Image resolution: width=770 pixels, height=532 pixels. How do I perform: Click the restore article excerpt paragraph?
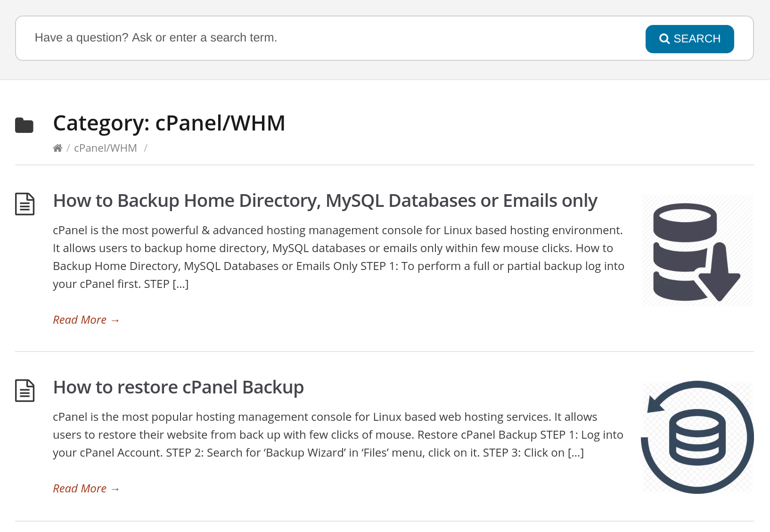(x=338, y=434)
